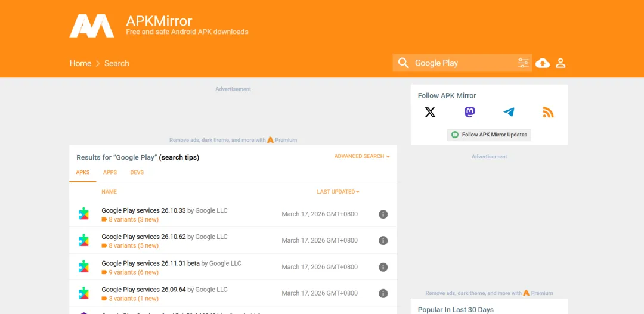View 8 variants (5 new) link
The image size is (644, 314).
134,246
